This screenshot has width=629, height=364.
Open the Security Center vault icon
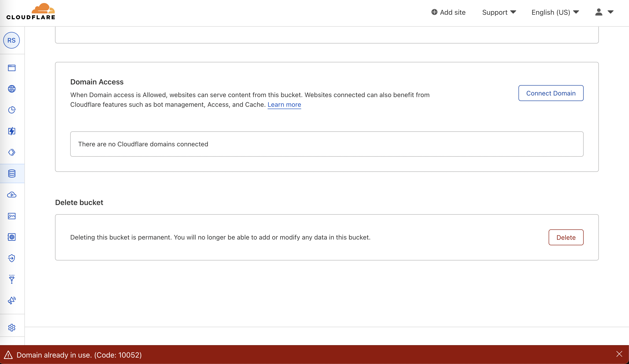[12, 237]
